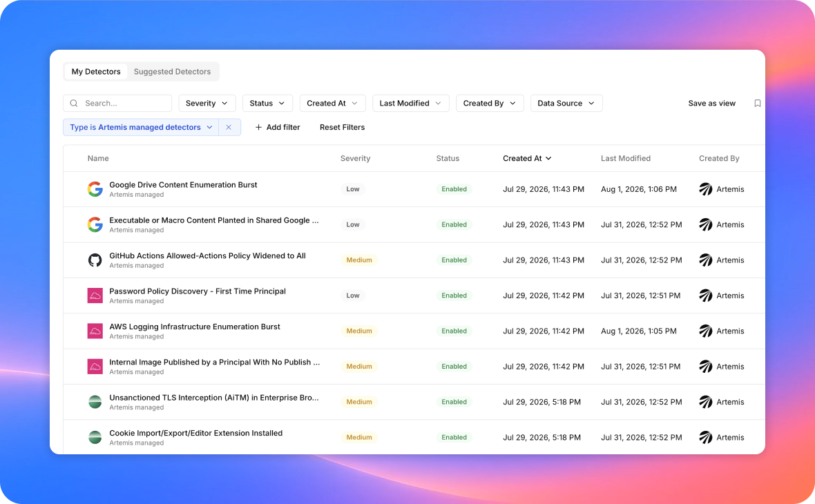
Task: Click the GitHub icon beside GitHub Actions Allowed-Actions row
Action: (95, 260)
